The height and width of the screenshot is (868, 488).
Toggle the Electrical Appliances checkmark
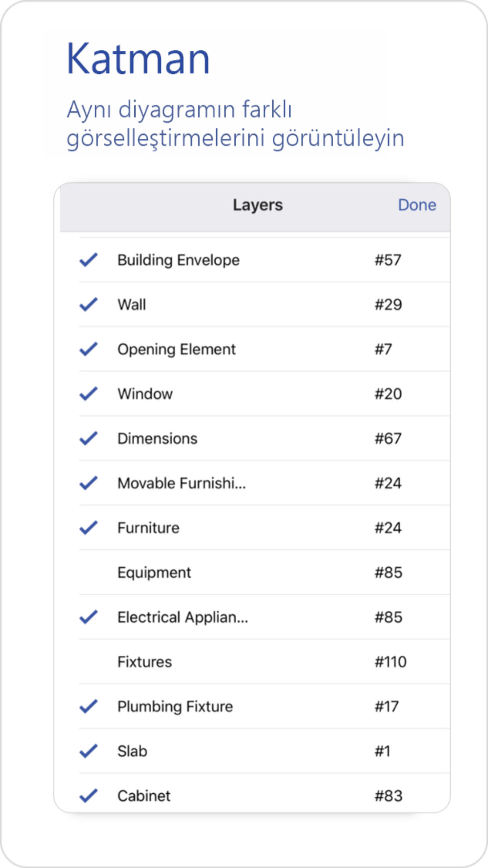point(90,617)
